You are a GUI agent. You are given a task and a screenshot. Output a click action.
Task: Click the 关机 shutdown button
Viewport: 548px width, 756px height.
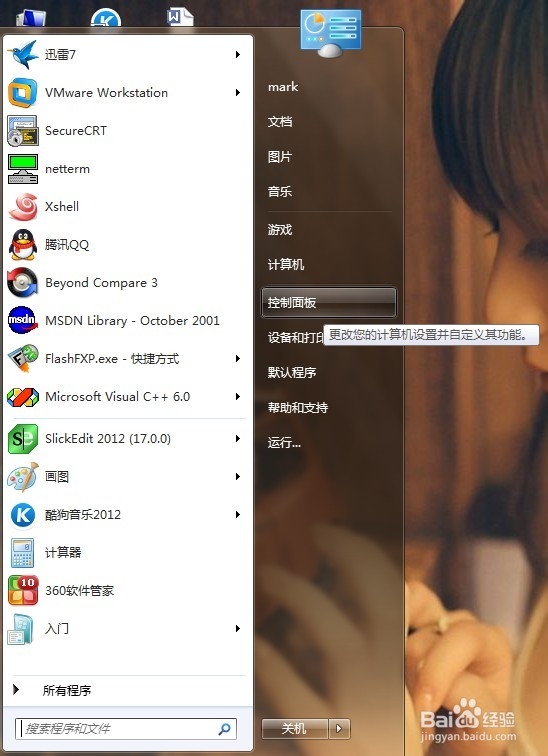pyautogui.click(x=294, y=729)
